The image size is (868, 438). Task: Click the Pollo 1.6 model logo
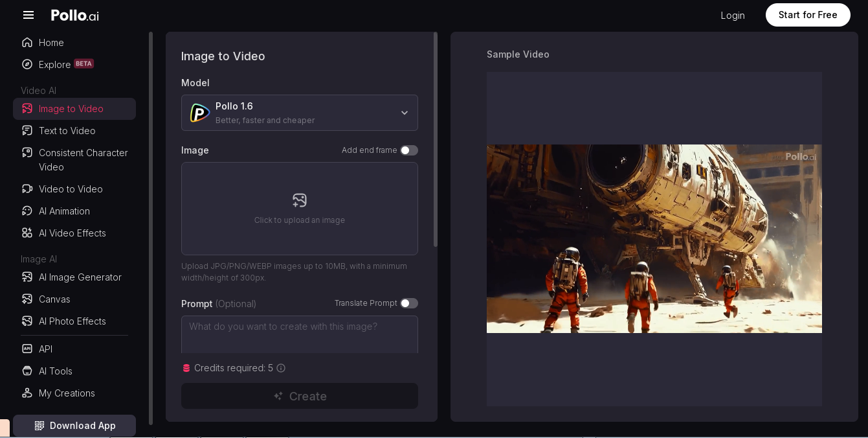coord(199,113)
